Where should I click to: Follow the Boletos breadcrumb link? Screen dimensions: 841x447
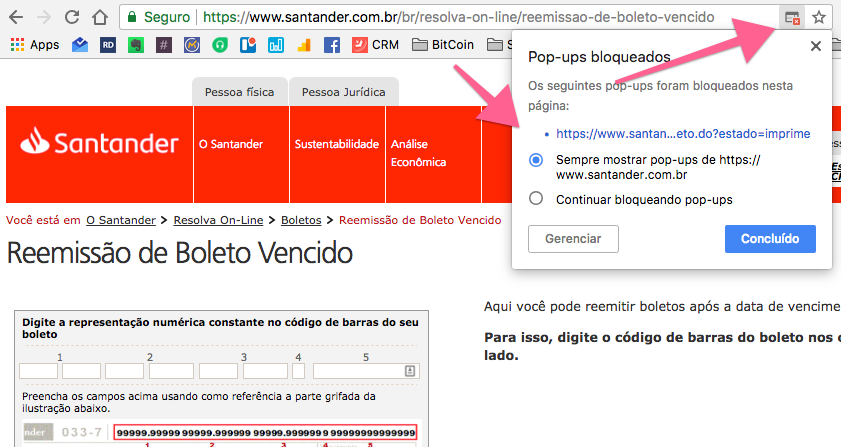tap(301, 220)
